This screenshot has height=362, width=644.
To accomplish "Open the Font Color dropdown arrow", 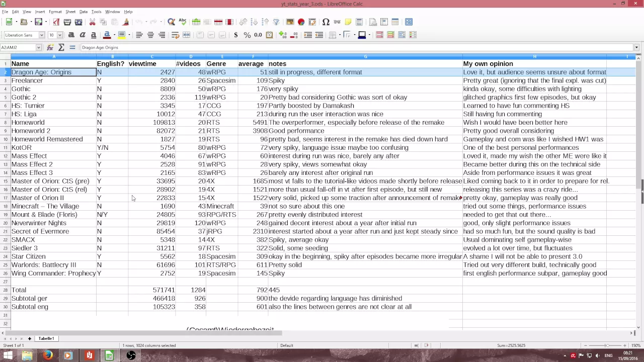I will click(114, 35).
